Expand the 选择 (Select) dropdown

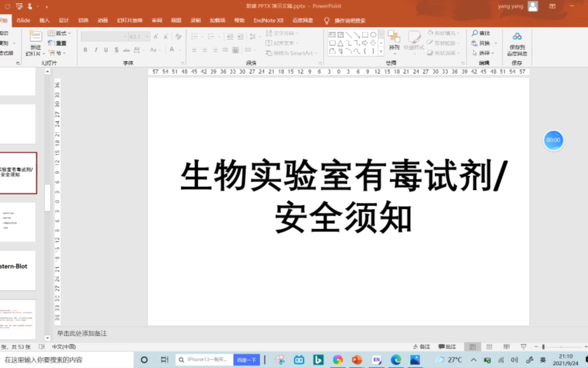tap(492, 53)
